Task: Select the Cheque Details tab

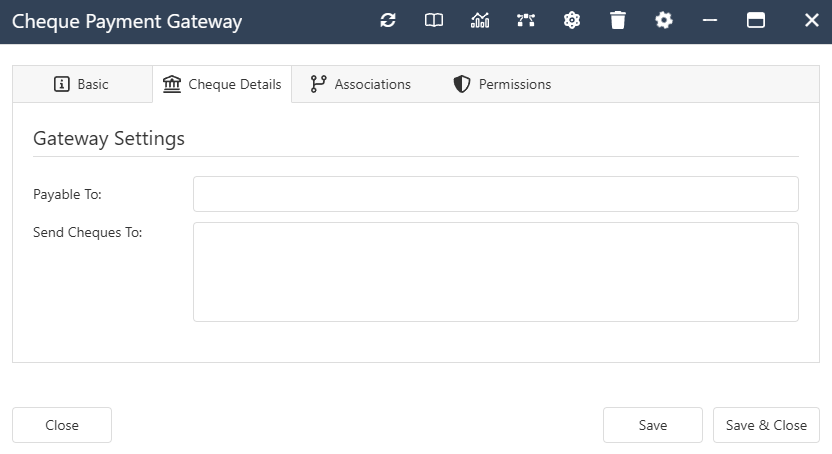Action: pos(222,84)
